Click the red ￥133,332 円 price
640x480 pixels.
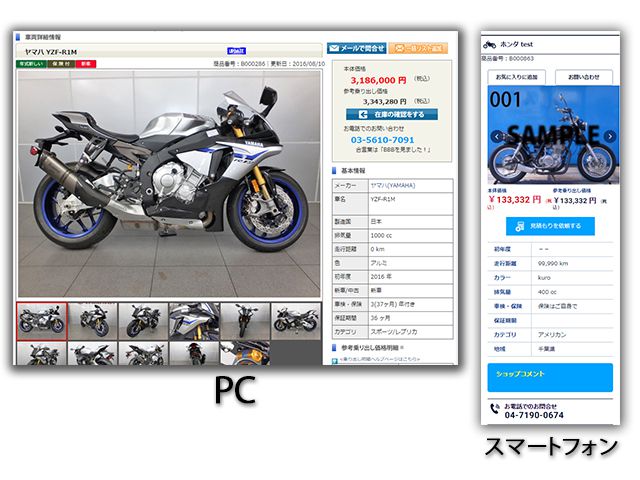tap(515, 200)
